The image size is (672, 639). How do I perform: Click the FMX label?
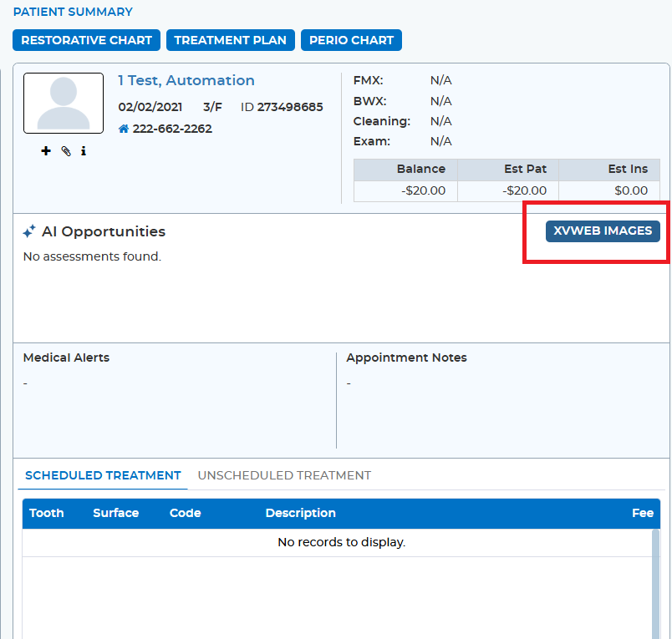(x=368, y=80)
